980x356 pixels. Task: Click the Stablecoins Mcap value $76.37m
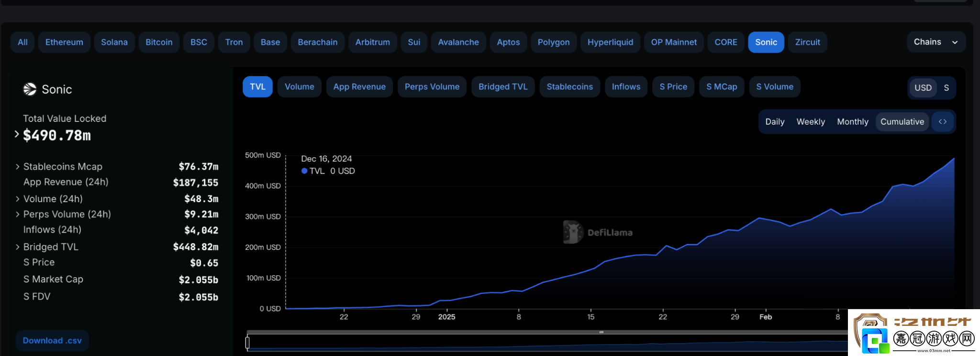pyautogui.click(x=198, y=167)
